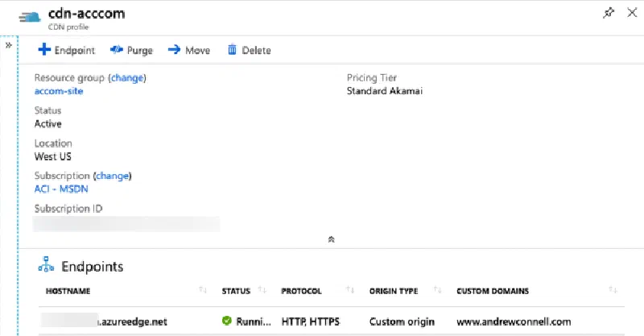The height and width of the screenshot is (336, 644).
Task: Click the Active status value
Action: [x=48, y=124]
